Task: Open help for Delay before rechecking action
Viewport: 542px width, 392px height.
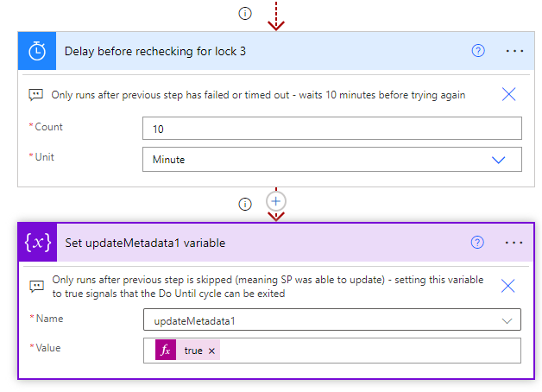Action: [478, 51]
